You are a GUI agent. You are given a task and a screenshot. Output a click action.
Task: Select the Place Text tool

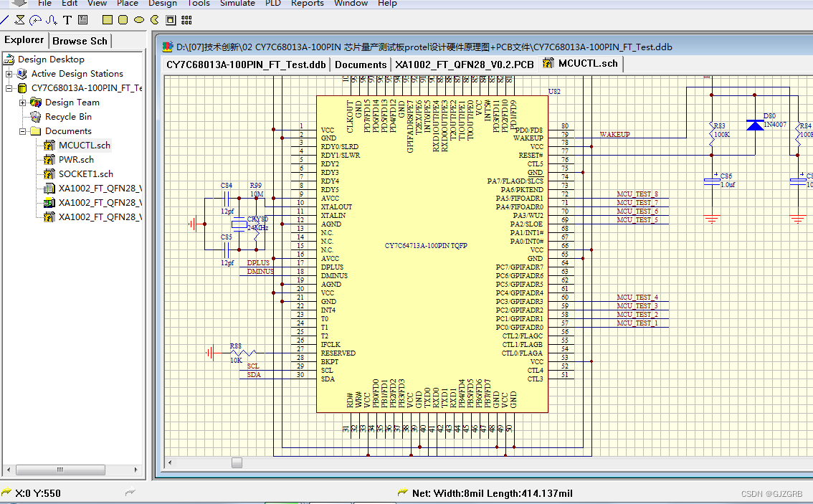tap(68, 20)
